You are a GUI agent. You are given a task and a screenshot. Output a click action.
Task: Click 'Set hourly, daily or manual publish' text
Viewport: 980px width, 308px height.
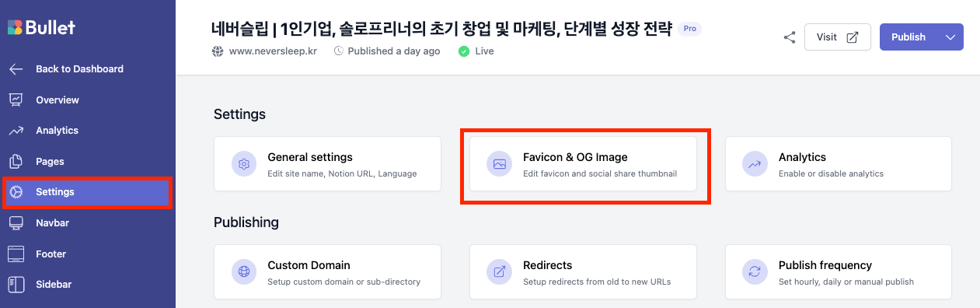pos(846,282)
